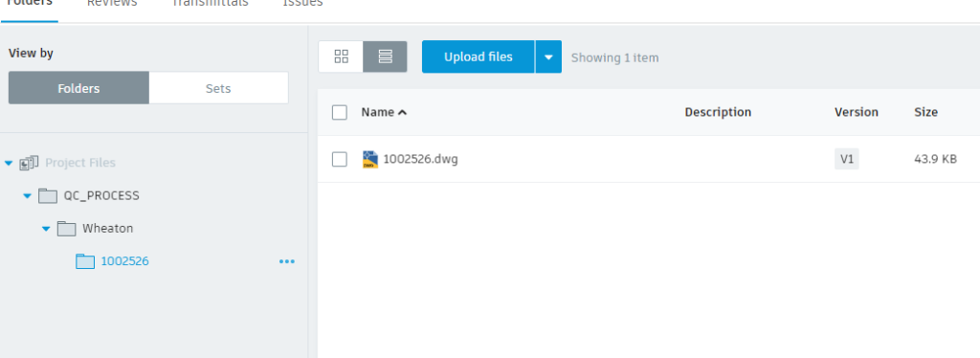
Task: Switch to list view layout
Action: (x=385, y=56)
